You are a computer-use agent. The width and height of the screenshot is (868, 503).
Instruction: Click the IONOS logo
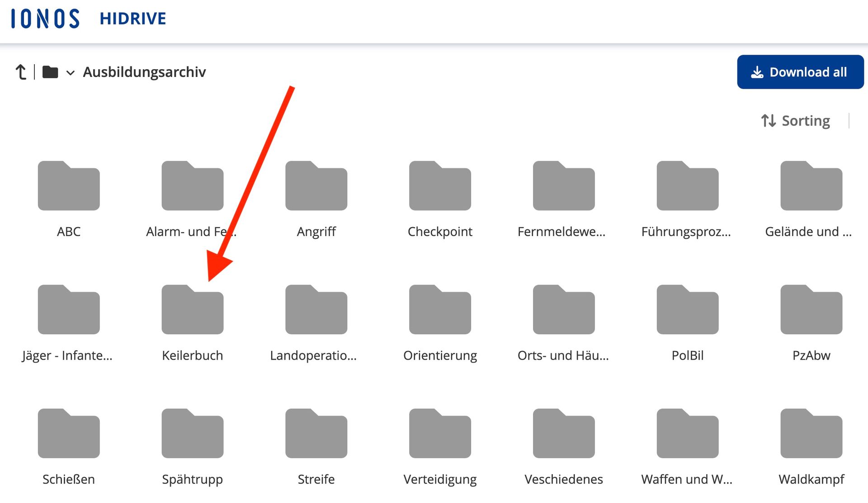point(45,19)
